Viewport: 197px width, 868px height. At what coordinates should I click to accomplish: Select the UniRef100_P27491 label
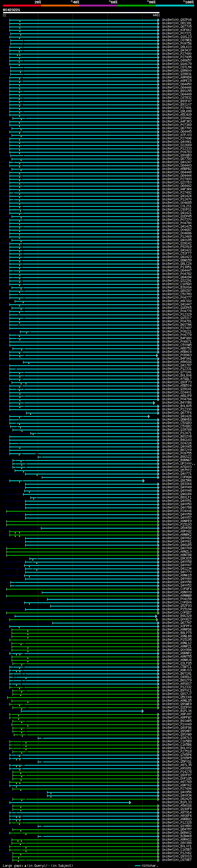[x=176, y=108]
